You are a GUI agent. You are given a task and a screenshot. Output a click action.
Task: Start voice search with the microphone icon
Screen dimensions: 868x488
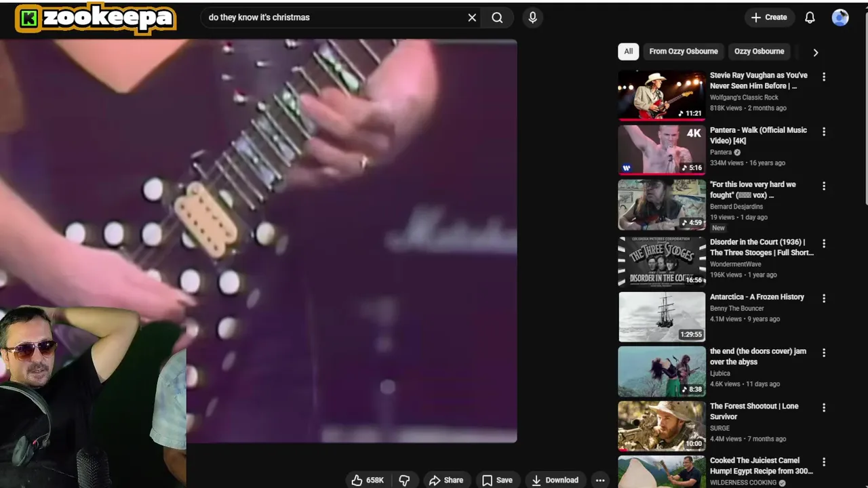click(532, 18)
